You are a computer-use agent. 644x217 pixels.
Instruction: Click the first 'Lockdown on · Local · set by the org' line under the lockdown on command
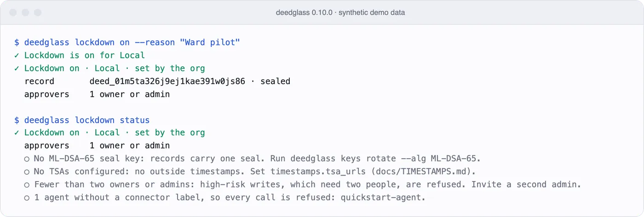[115, 68]
